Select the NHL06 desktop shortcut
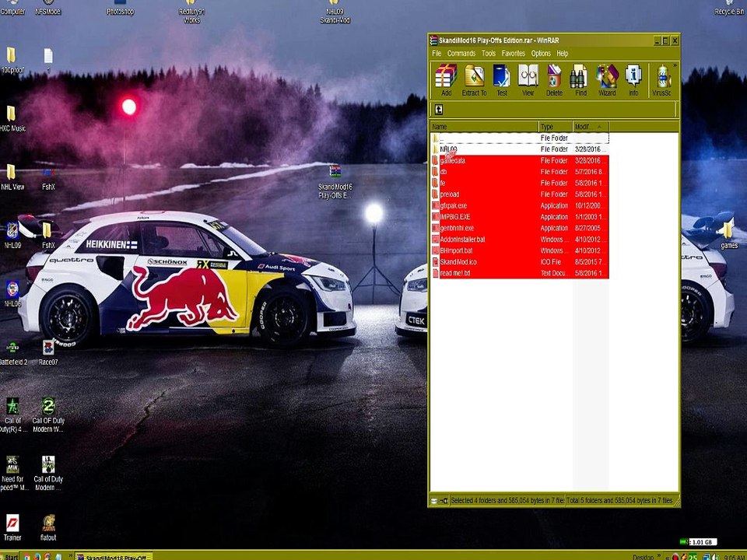The width and height of the screenshot is (747, 560). point(12,294)
